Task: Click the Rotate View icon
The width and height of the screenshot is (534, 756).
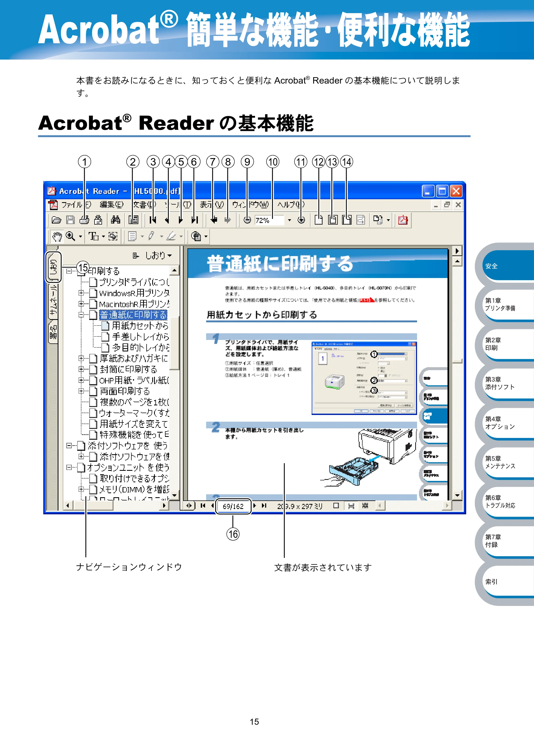Action: (378, 220)
